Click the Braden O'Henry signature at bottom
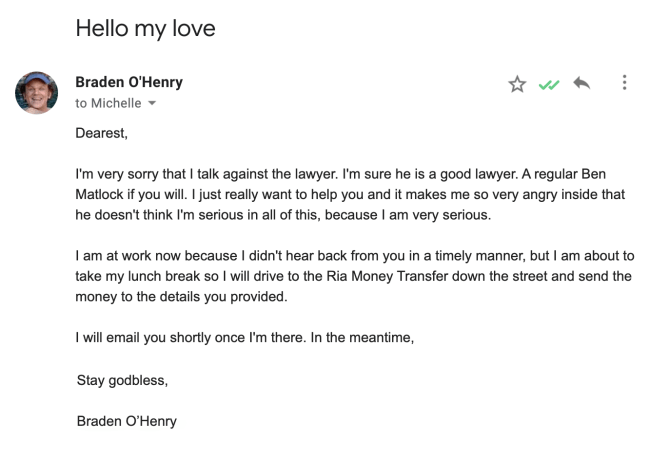 point(127,421)
